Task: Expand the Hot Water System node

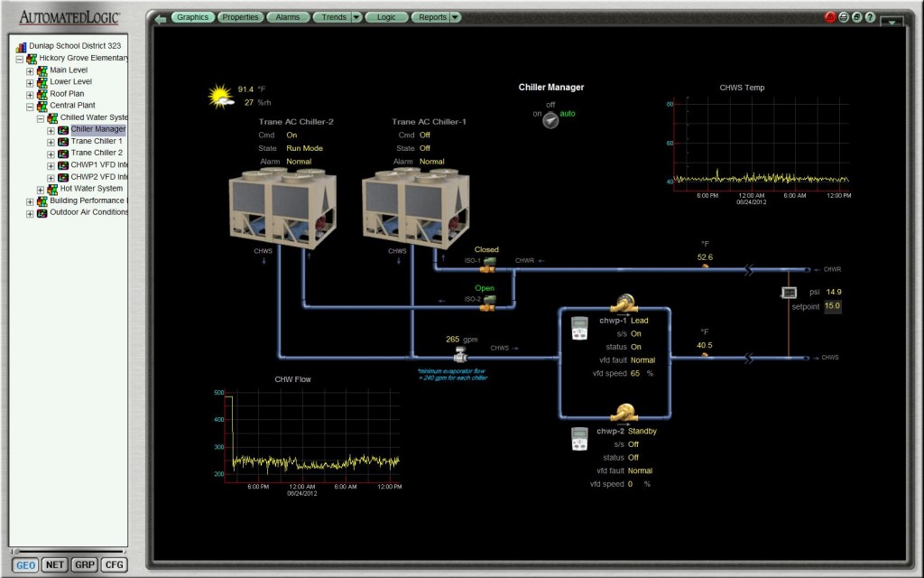Action: click(x=41, y=189)
